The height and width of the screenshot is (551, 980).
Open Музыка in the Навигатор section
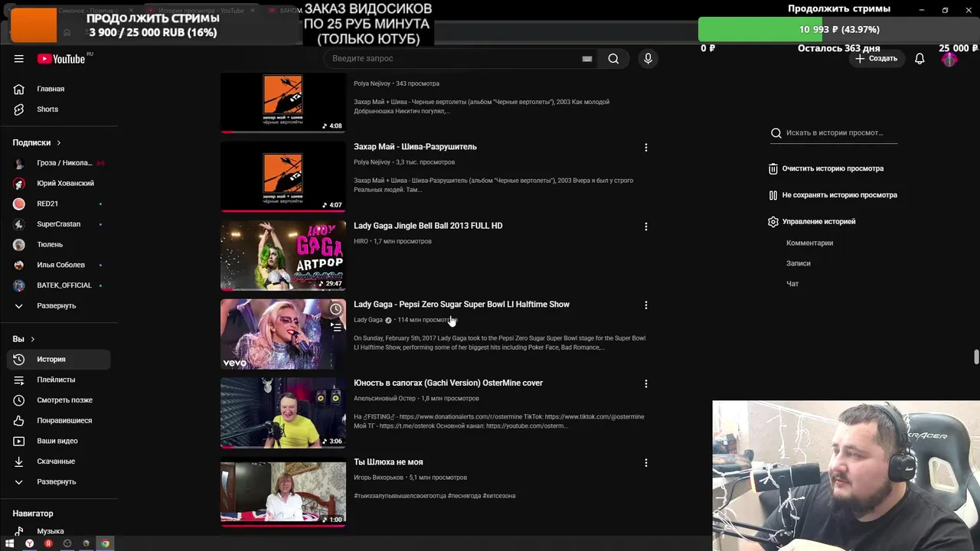pos(58,531)
